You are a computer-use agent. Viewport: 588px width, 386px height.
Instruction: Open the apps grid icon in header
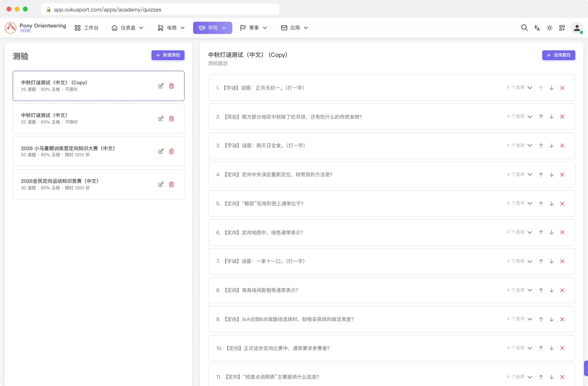click(x=562, y=28)
